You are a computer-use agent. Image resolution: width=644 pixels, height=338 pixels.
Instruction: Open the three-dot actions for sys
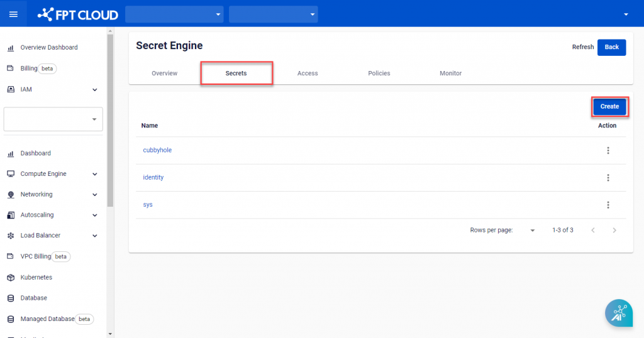[608, 205]
